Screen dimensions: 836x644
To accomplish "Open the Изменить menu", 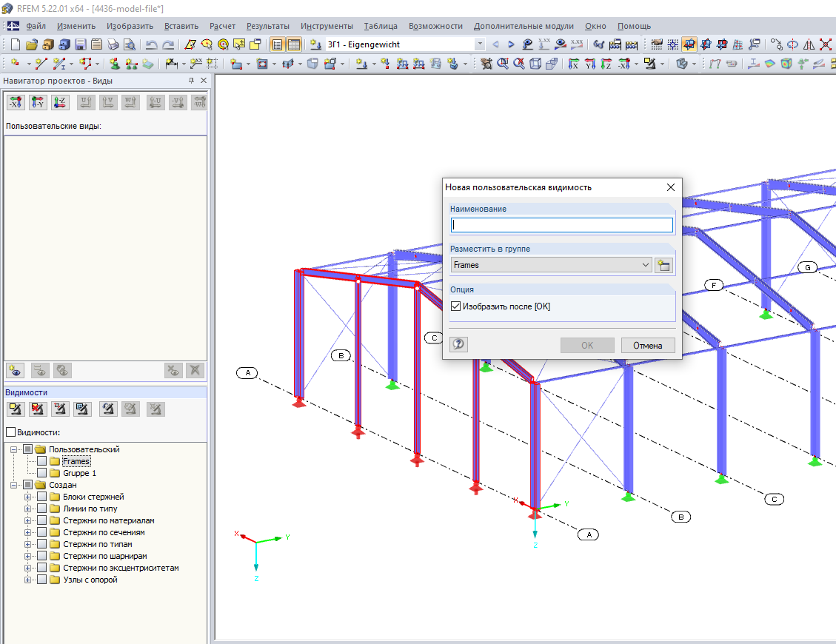I will point(76,26).
